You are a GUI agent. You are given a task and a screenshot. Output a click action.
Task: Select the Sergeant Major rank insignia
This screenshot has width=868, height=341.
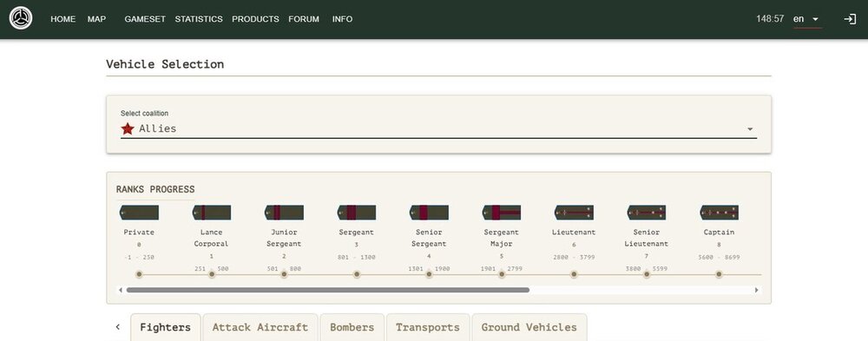[502, 213]
